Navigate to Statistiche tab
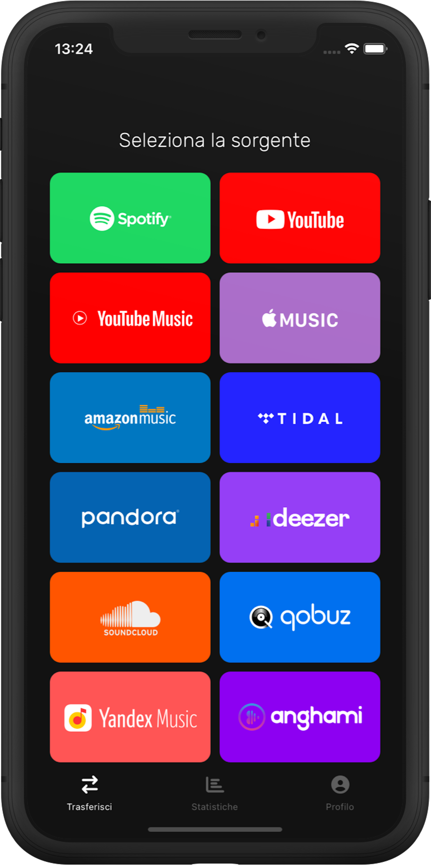Screen dimensions: 431x868 [x=215, y=803]
